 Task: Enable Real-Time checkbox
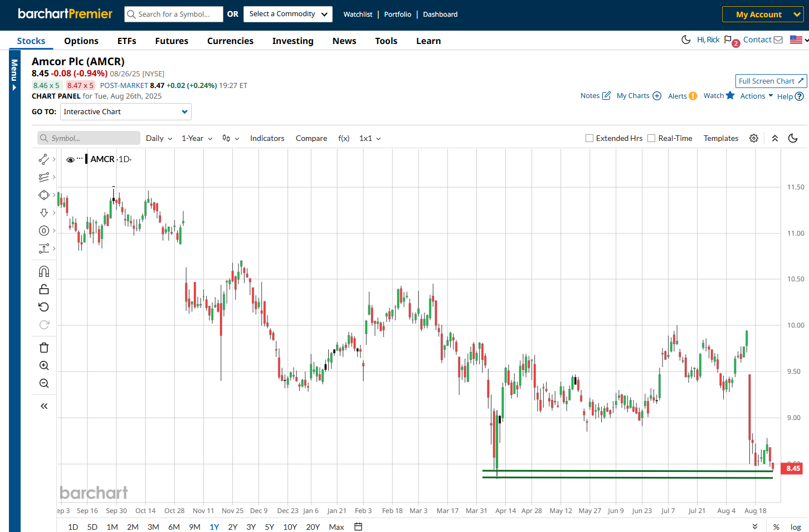coord(651,138)
